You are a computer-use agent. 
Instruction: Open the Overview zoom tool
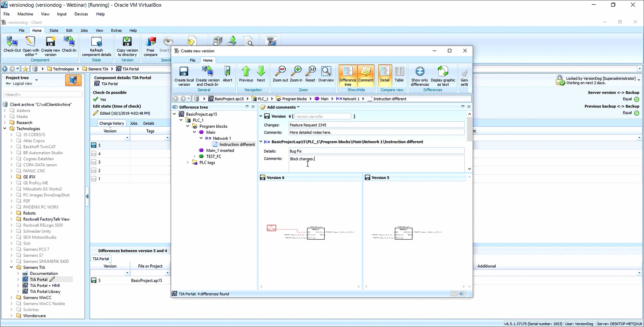coord(326,74)
